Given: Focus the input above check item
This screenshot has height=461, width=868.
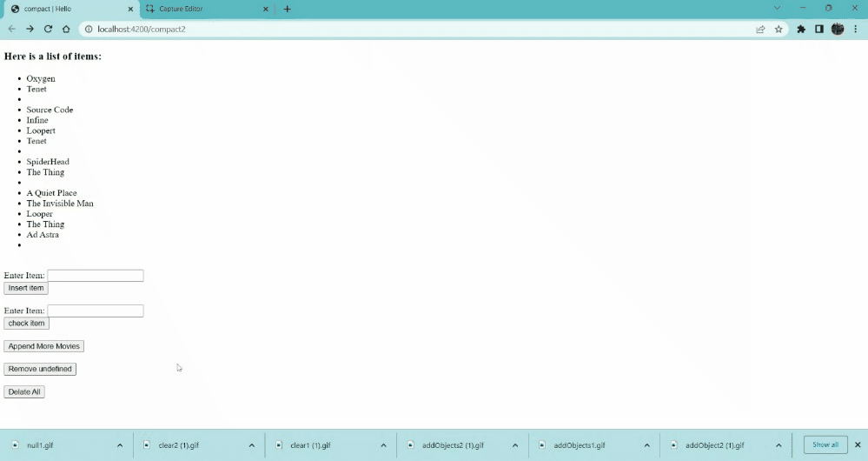Looking at the screenshot, I should pos(96,311).
